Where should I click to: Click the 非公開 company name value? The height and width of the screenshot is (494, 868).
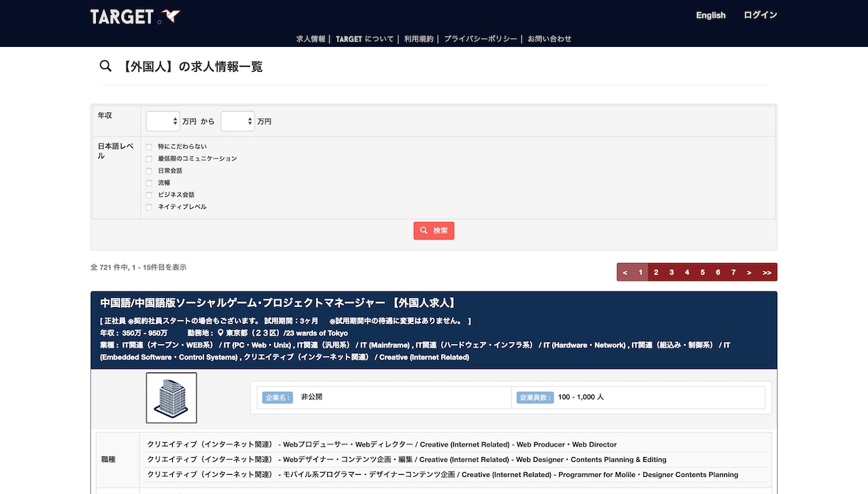(x=312, y=397)
